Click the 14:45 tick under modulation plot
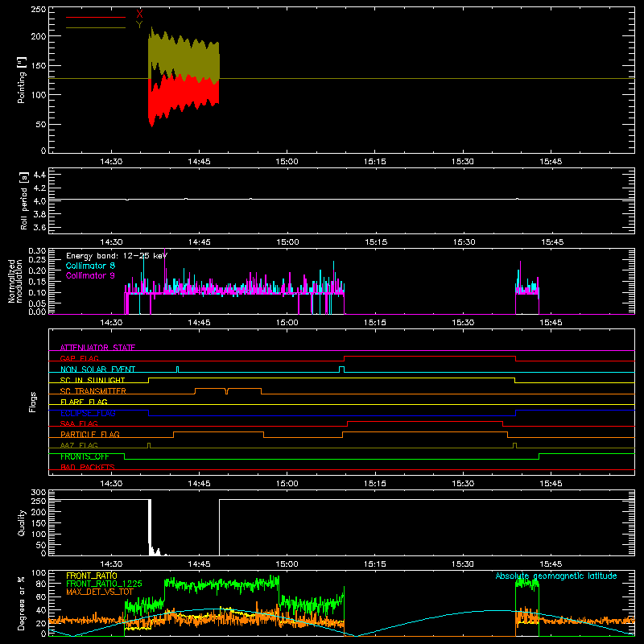 199,323
